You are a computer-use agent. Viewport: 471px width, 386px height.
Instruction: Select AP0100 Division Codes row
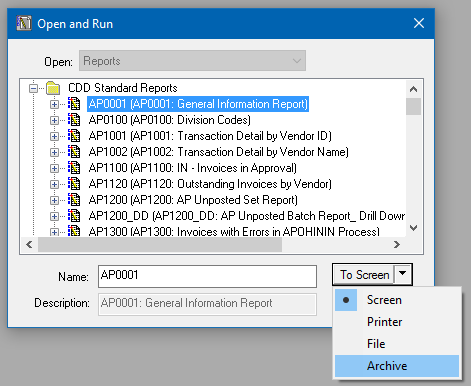click(x=170, y=120)
